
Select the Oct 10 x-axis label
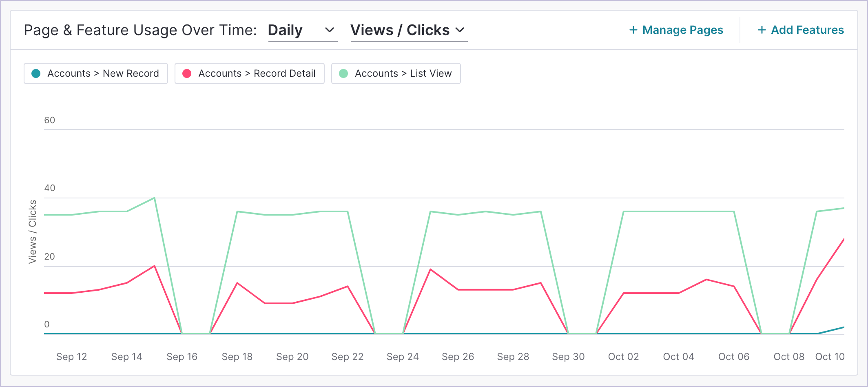(830, 357)
